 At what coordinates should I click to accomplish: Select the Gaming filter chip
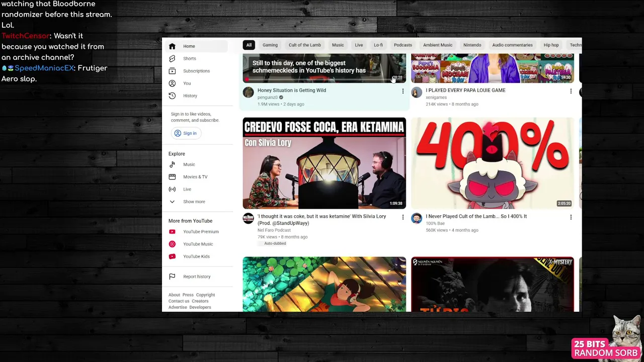[270, 45]
